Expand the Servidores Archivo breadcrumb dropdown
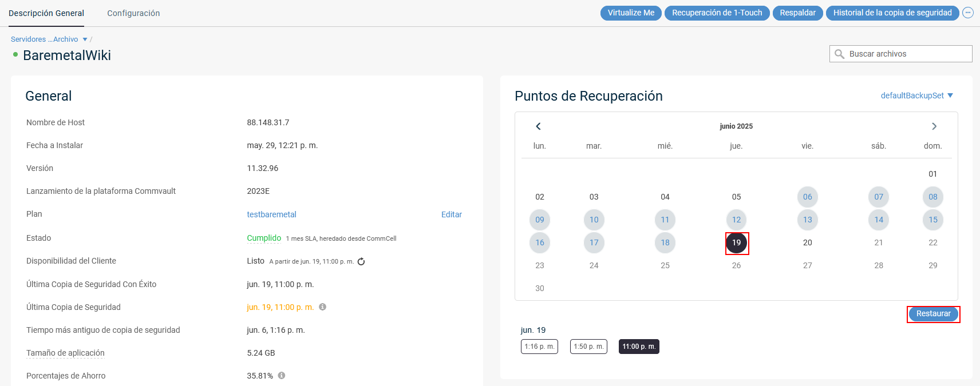Screen dimensions: 980x386 [85, 39]
